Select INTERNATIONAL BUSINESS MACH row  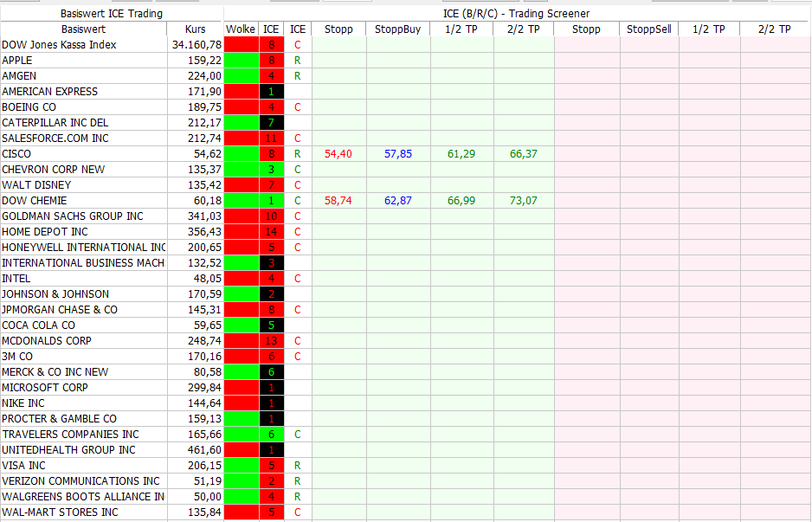(x=83, y=262)
